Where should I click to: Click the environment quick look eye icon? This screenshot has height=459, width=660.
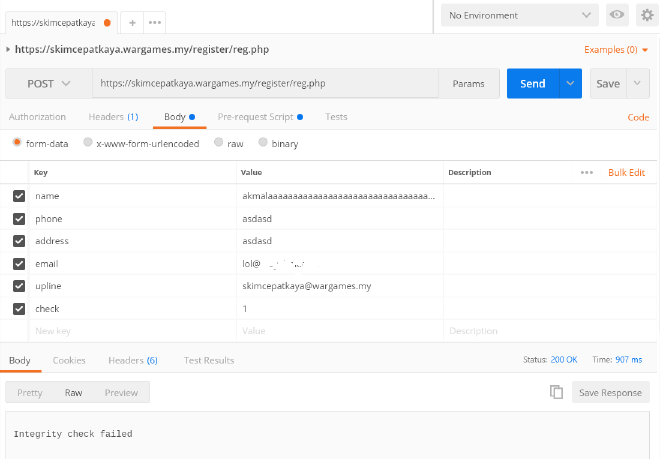pos(617,15)
